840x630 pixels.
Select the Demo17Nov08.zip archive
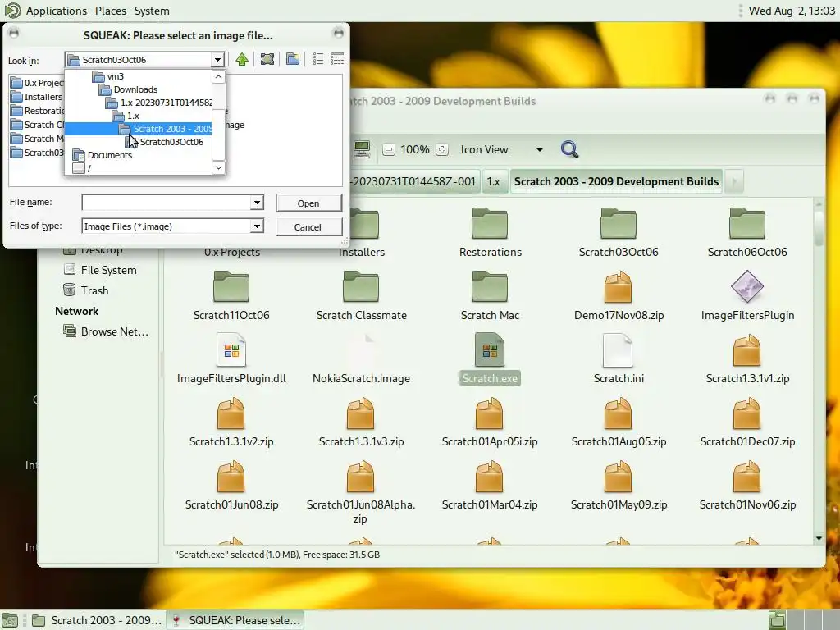coord(619,295)
